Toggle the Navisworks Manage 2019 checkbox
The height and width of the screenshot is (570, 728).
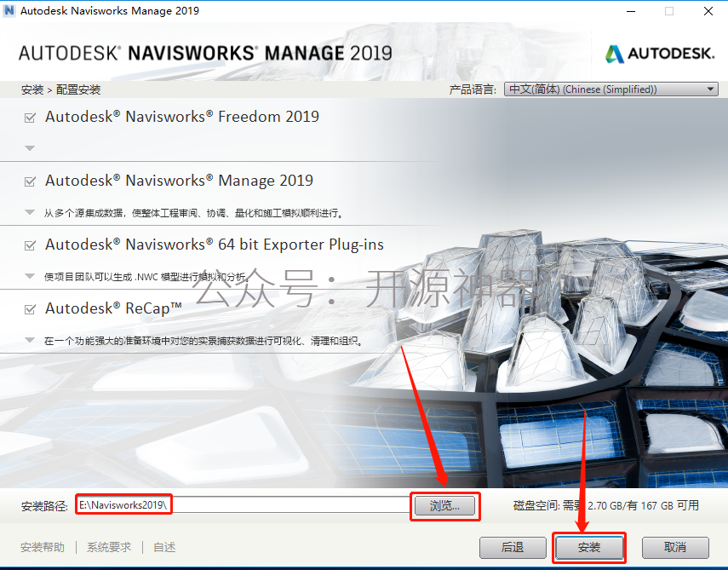(x=30, y=181)
